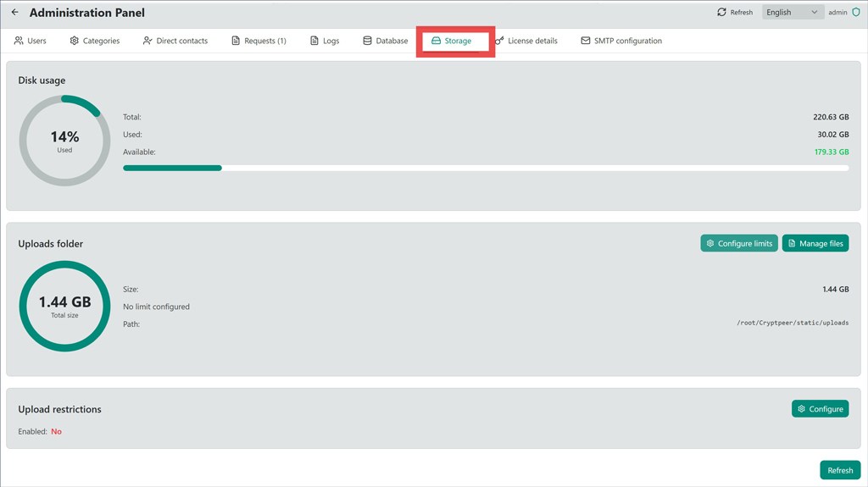This screenshot has height=487, width=868.
Task: Click the green Refresh button at bottom
Action: pyautogui.click(x=840, y=470)
